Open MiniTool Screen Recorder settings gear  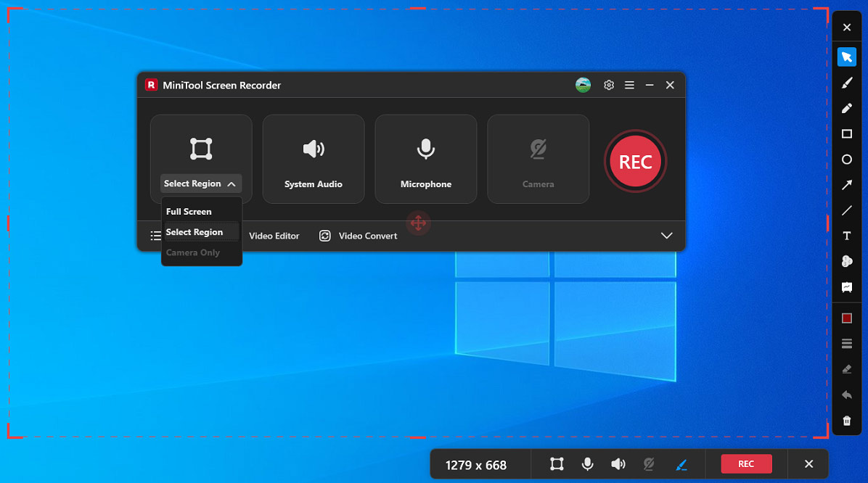pos(609,84)
